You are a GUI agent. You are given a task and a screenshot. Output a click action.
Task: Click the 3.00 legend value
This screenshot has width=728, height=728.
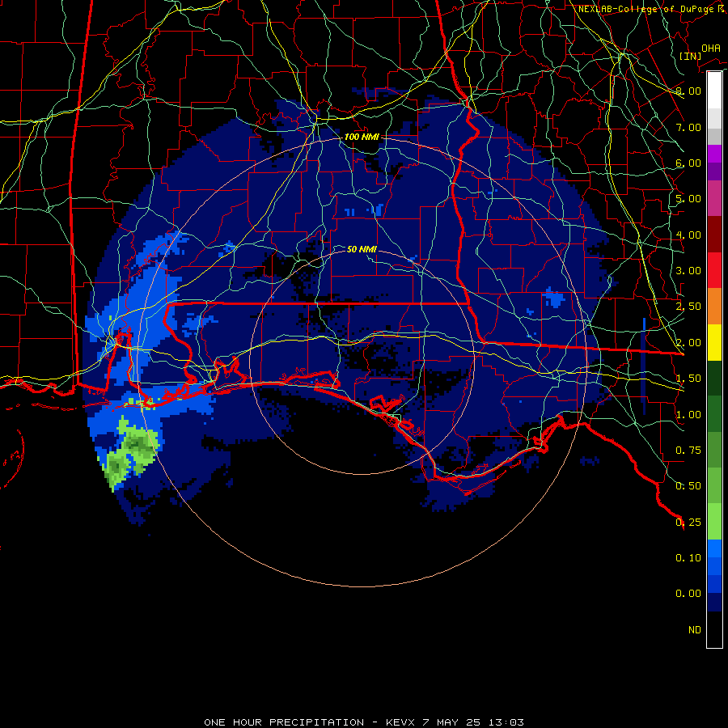(x=688, y=271)
